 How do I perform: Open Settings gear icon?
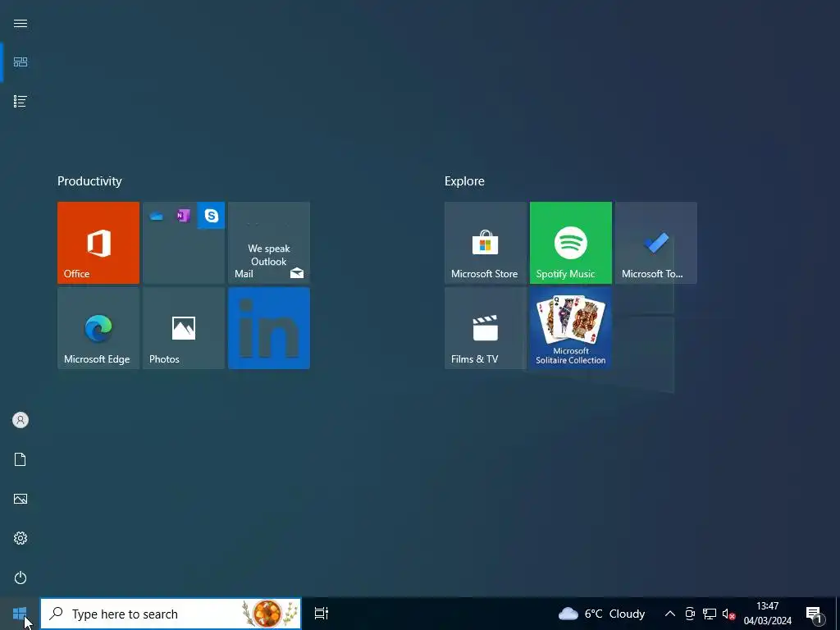[21, 538]
